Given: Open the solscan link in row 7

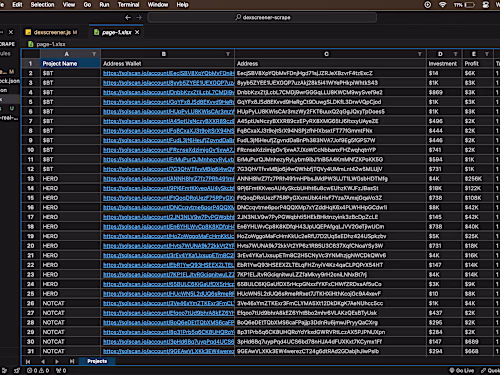Looking at the screenshot, I should [x=169, y=121].
